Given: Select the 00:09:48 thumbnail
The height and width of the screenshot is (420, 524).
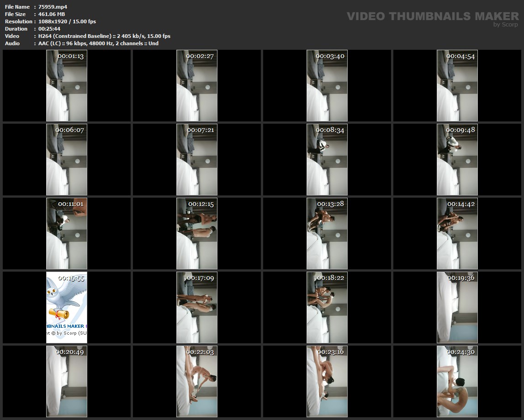Looking at the screenshot, I should tap(457, 159).
